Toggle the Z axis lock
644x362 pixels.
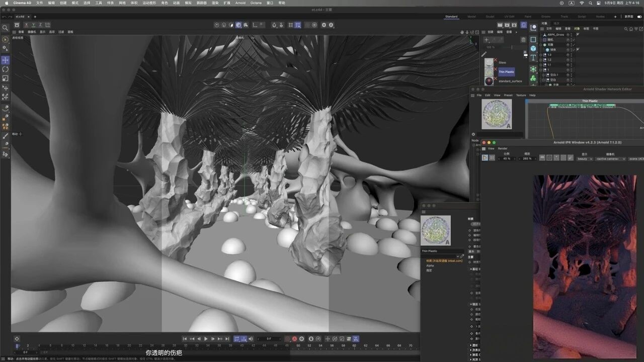[x=40, y=25]
